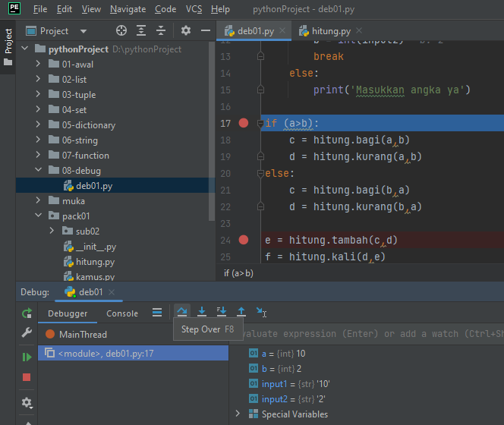Collapse the pack01 package

(x=38, y=215)
